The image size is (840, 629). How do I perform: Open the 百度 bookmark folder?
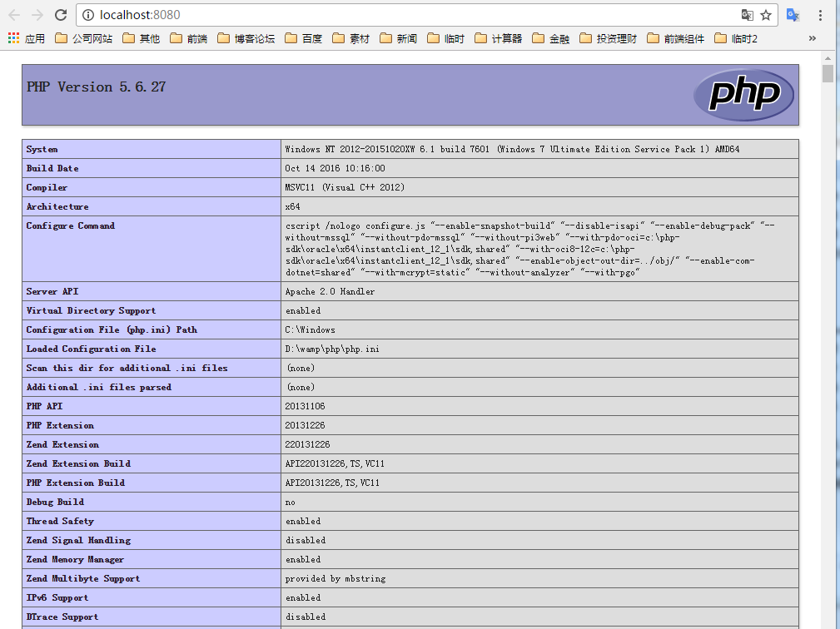coord(304,38)
